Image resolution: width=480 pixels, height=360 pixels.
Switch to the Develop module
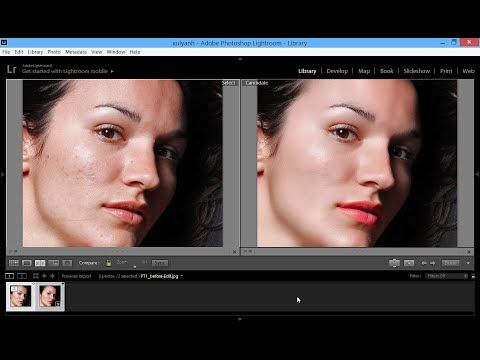[x=337, y=71]
